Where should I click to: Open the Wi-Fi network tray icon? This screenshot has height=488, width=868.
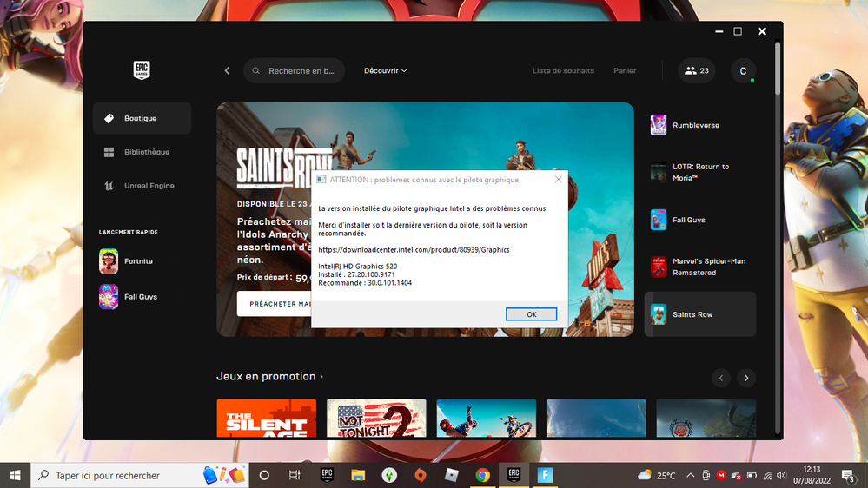click(x=767, y=475)
